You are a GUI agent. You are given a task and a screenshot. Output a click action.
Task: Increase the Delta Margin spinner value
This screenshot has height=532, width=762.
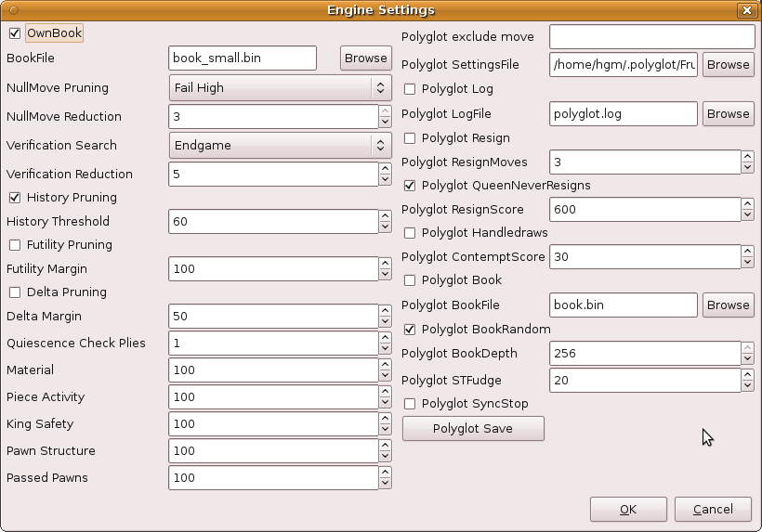click(385, 311)
